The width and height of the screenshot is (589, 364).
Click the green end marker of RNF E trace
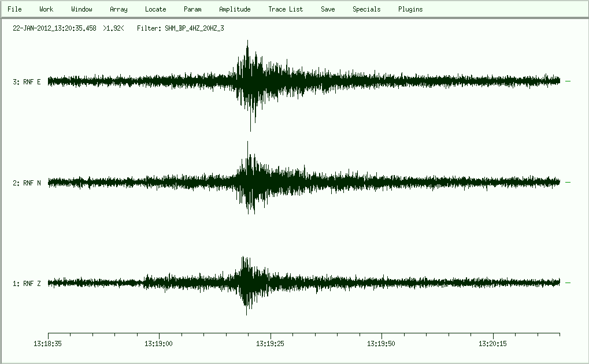pos(568,81)
